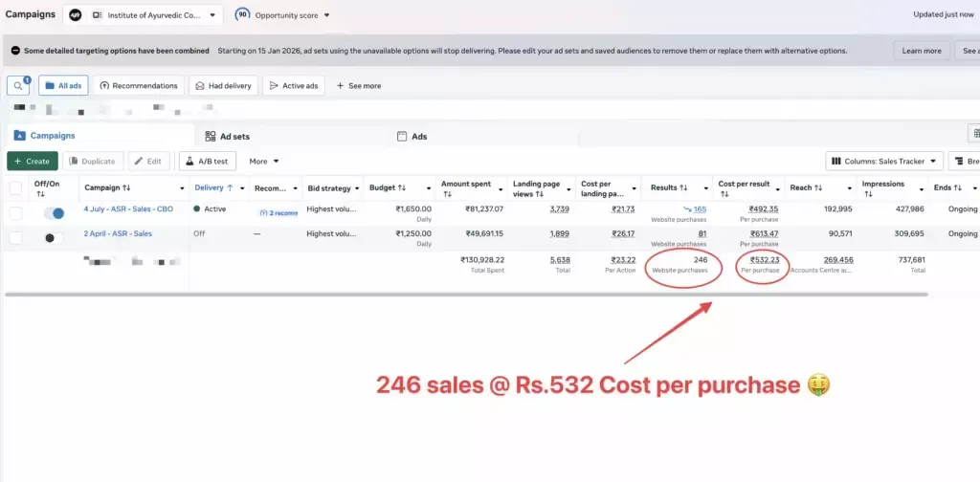Select the All ads filter
The width and height of the screenshot is (980, 482).
(x=63, y=85)
